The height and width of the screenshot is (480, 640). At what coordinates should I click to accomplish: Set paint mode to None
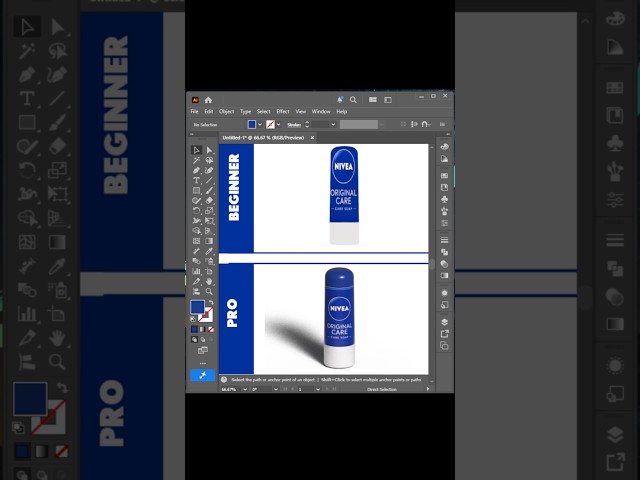click(x=211, y=329)
